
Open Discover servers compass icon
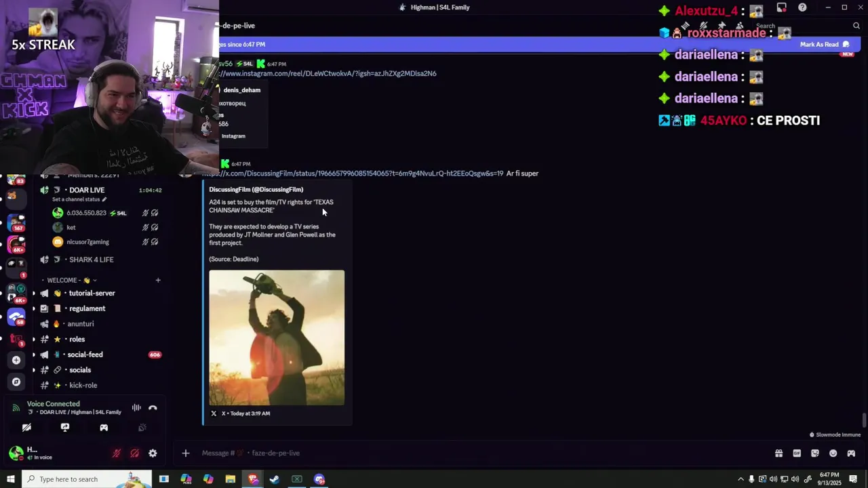coord(16,382)
